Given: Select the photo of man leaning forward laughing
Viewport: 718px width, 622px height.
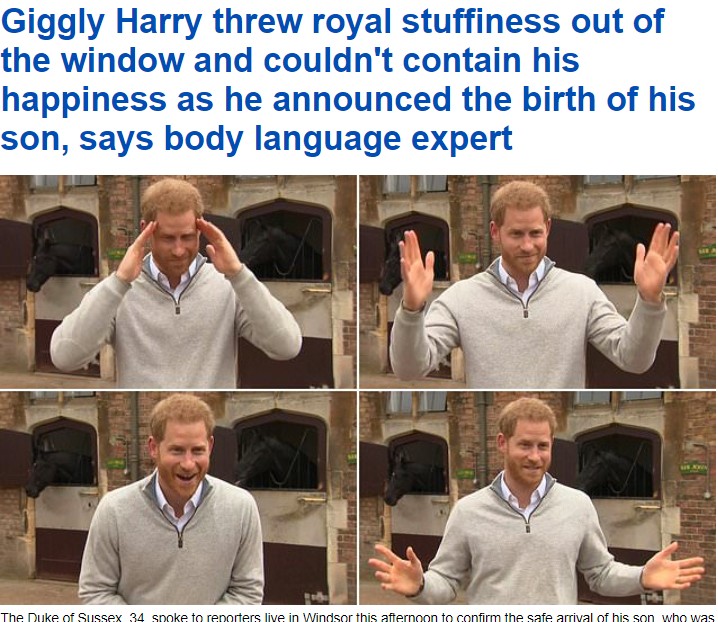Looking at the screenshot, I should [x=178, y=498].
